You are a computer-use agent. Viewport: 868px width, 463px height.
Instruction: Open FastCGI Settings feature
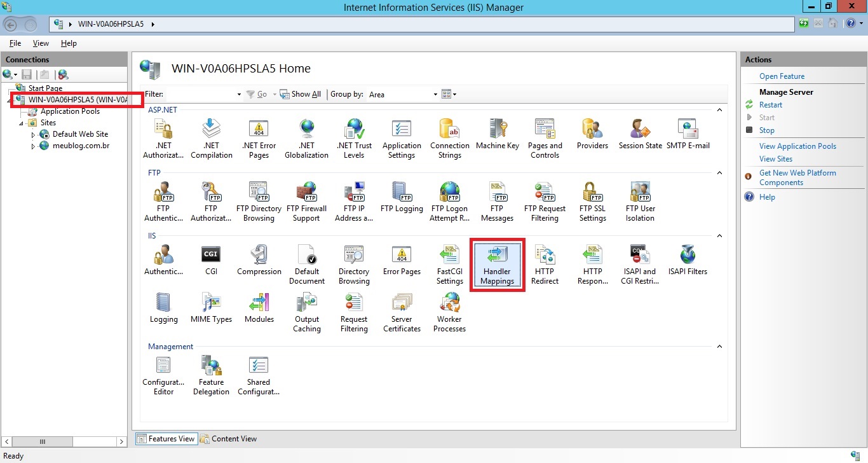[449, 265]
